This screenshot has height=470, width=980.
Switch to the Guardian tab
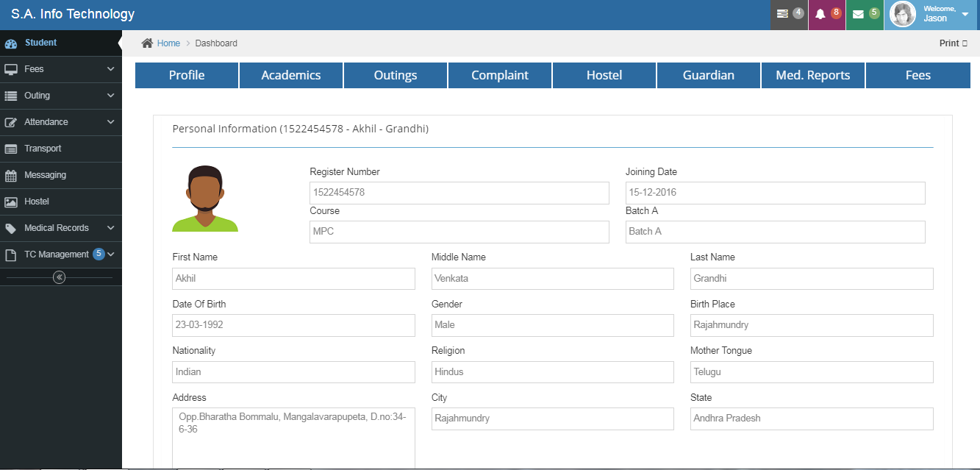[x=709, y=75]
